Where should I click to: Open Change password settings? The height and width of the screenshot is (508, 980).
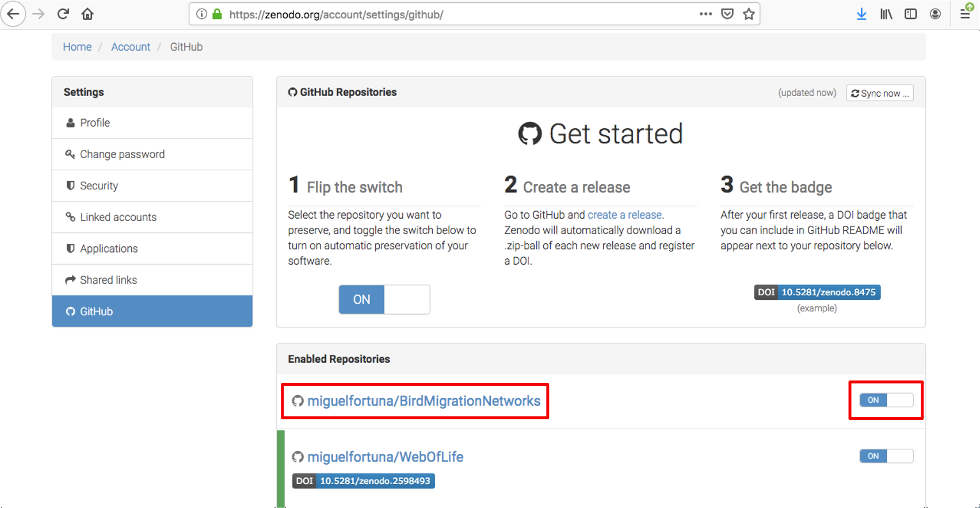pos(152,154)
